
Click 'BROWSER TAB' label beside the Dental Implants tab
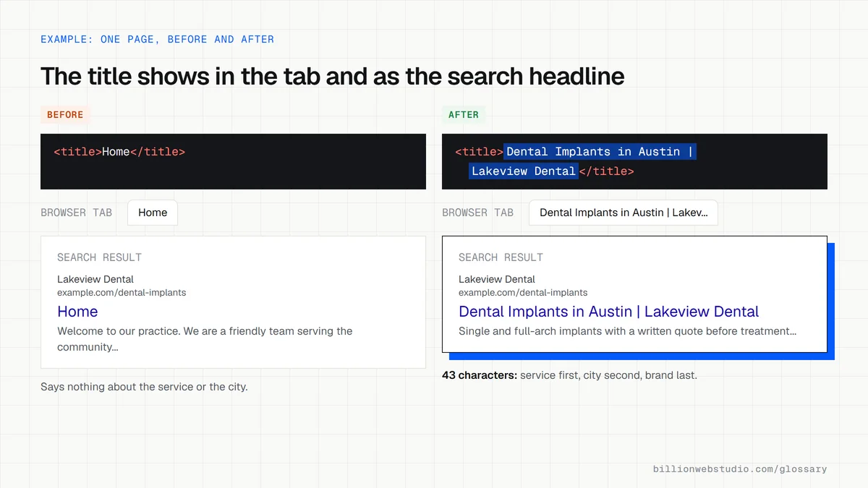[x=477, y=213]
